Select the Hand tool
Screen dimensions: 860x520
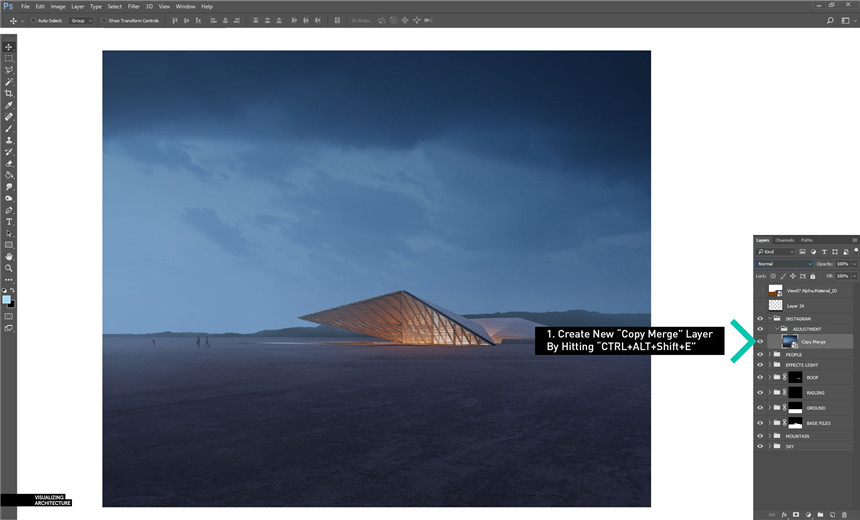[9, 256]
